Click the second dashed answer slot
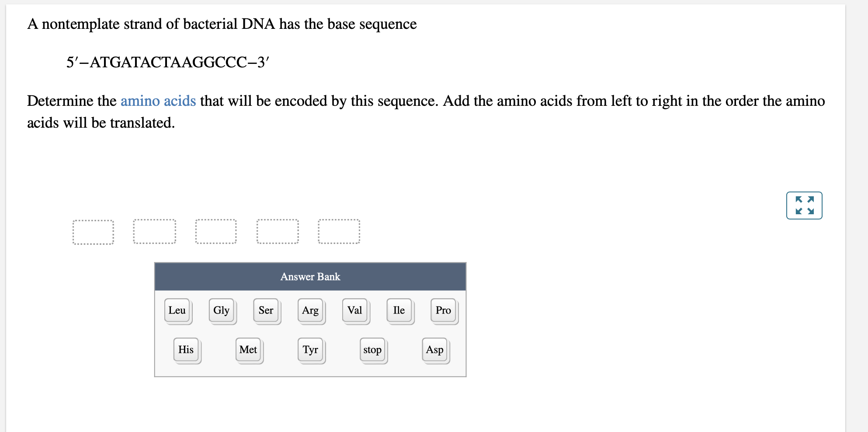 pos(154,231)
